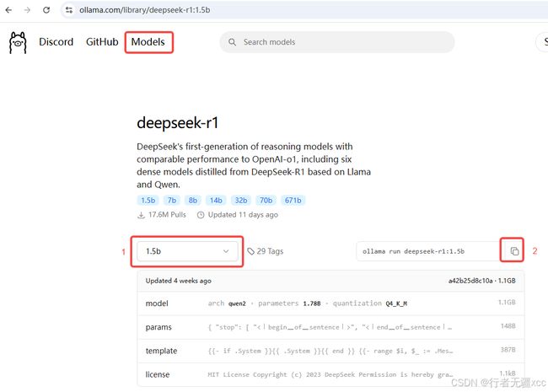Open the model file row
The width and height of the screenshot is (548, 392).
[x=330, y=303]
